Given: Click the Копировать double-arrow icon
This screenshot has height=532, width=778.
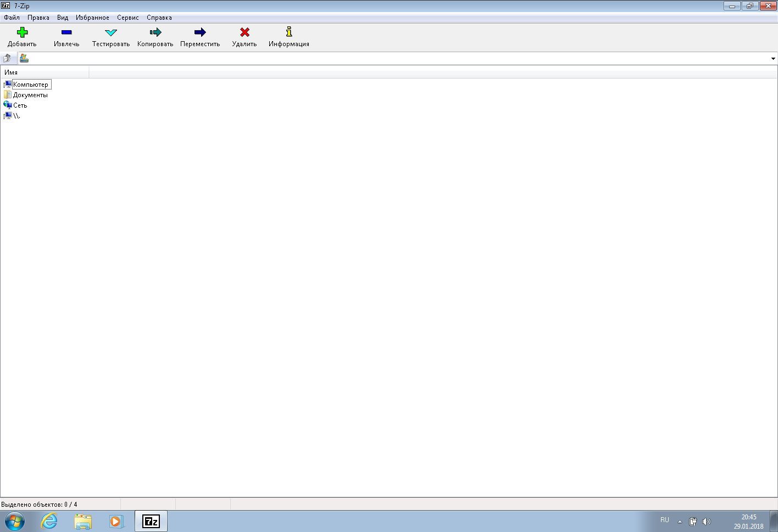Looking at the screenshot, I should 155,32.
